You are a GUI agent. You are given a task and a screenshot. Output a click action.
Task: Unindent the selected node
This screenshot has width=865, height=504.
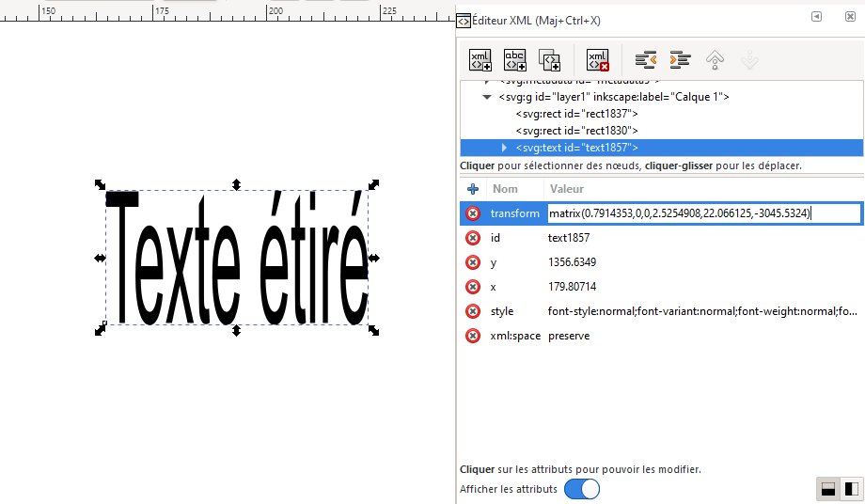[645, 59]
